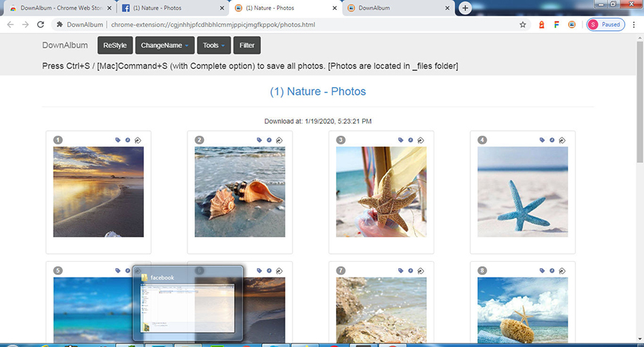Click the tag icon on photo 8
Viewport: 644px width, 347px height.
tap(542, 270)
